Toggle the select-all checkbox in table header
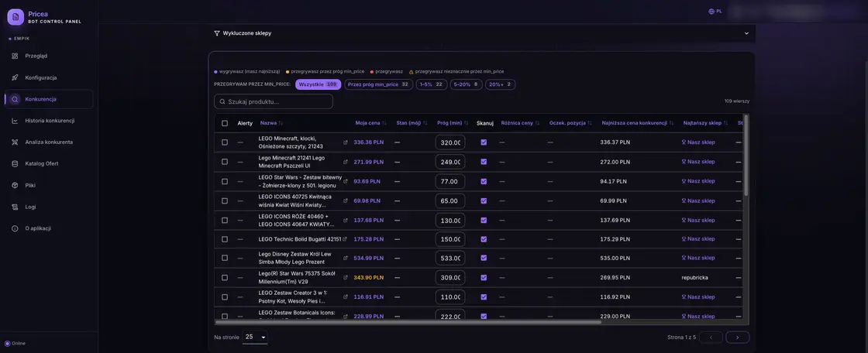The image size is (868, 353). pos(225,123)
